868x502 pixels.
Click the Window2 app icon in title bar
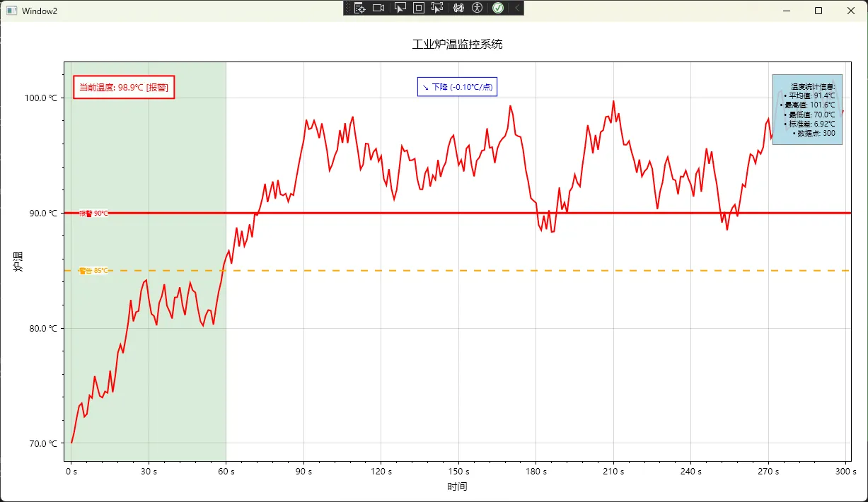click(x=11, y=11)
